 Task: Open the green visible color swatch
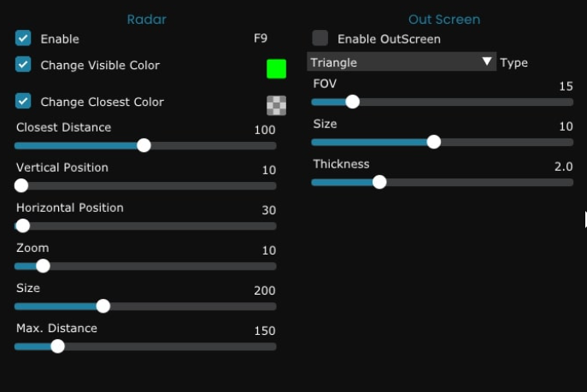click(276, 69)
